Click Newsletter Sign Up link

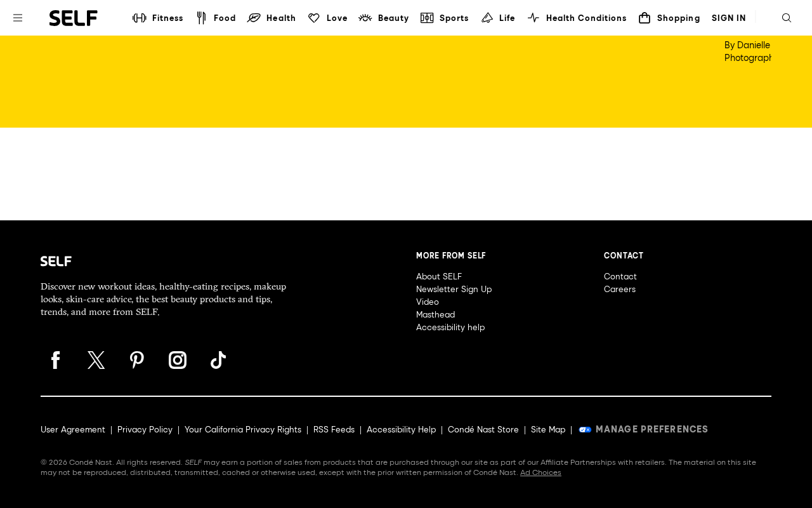[454, 290]
